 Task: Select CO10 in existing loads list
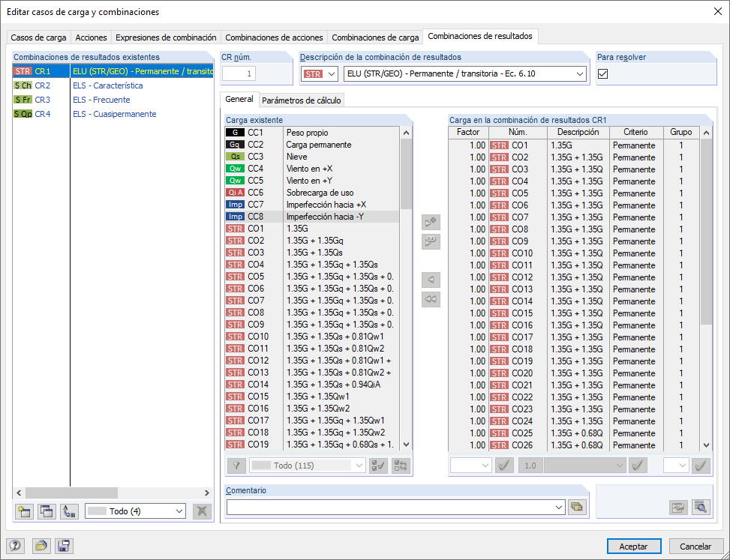(312, 337)
